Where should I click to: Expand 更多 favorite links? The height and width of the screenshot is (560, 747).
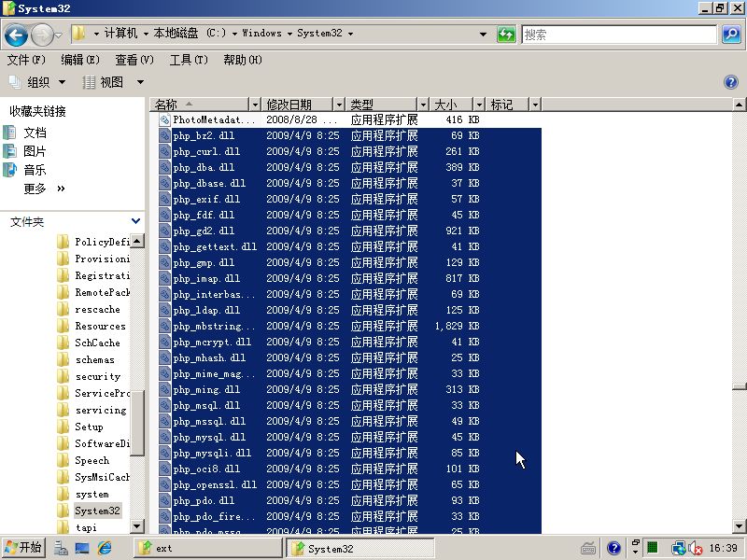pos(44,189)
